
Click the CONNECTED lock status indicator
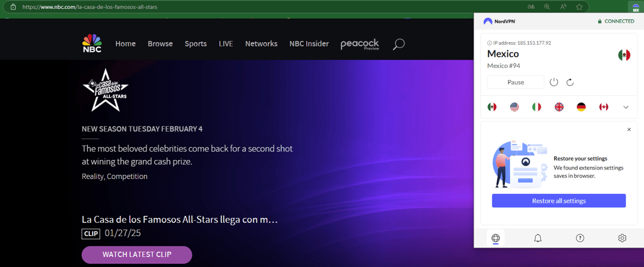pos(616,21)
